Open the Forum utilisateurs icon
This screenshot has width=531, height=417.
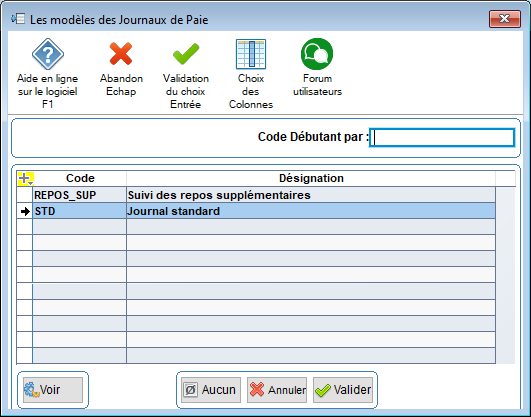[x=317, y=54]
